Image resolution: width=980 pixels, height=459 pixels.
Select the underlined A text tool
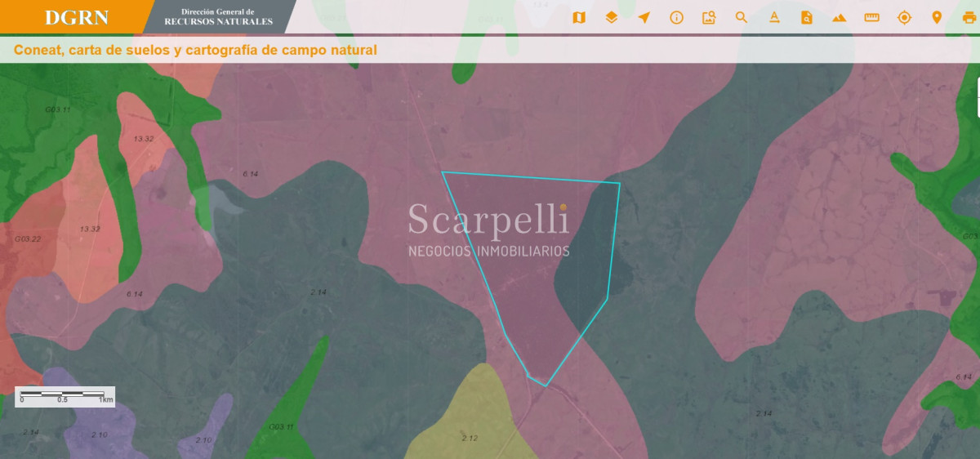774,17
